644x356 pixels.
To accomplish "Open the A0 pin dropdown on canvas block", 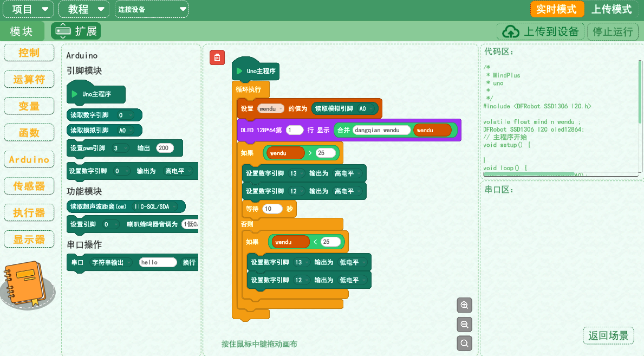I will (x=366, y=108).
